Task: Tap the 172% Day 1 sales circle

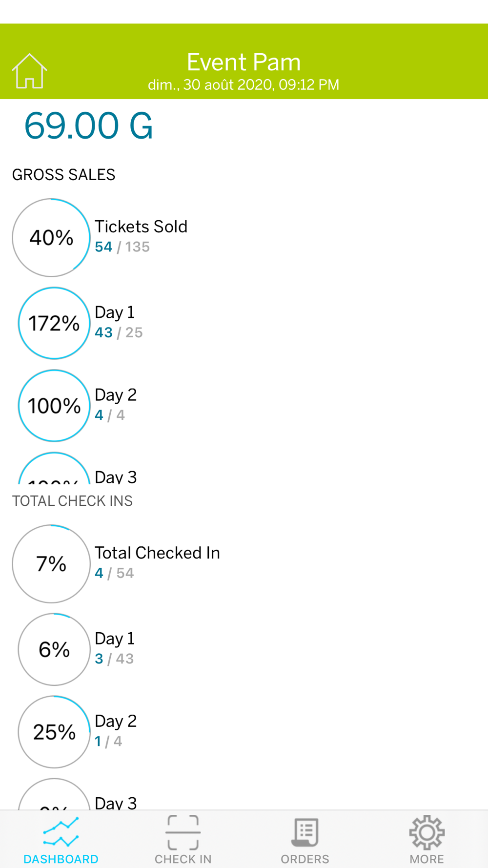Action: [x=54, y=323]
